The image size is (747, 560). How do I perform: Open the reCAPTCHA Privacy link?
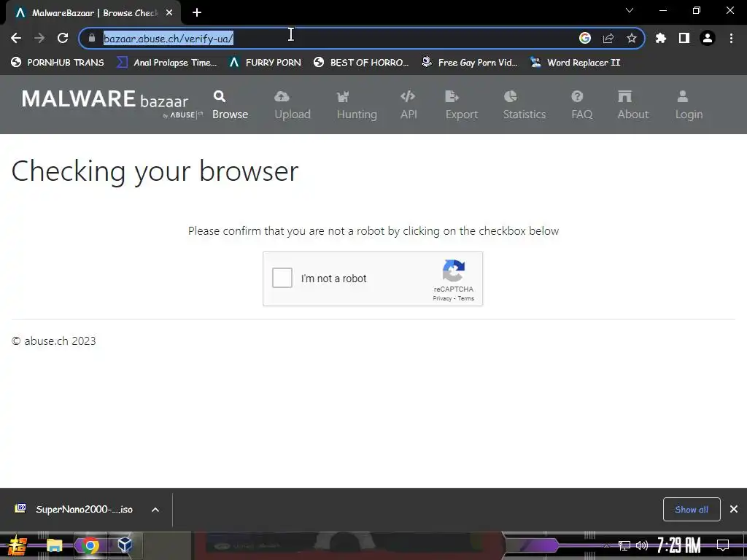point(442,298)
